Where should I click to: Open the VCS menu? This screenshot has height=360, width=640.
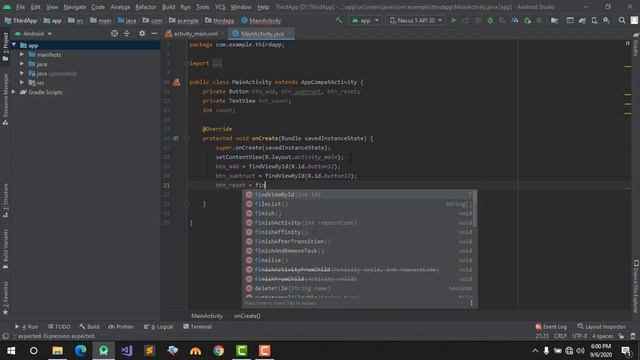220,7
